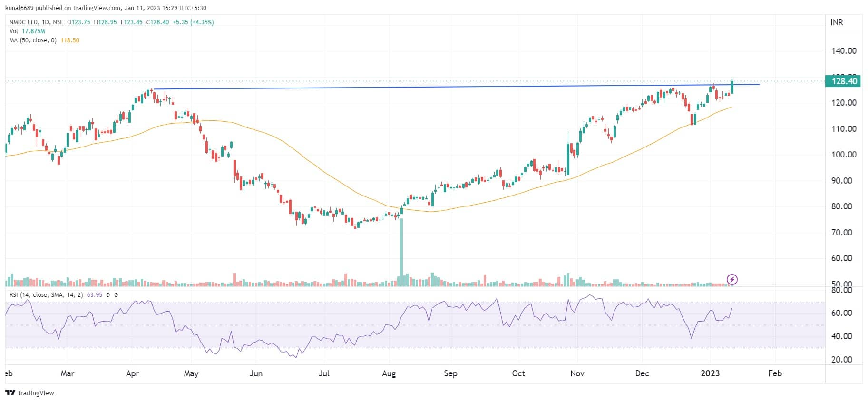This screenshot has width=868, height=402.
Task: Click the MA value 118.50
Action: pyautogui.click(x=70, y=40)
